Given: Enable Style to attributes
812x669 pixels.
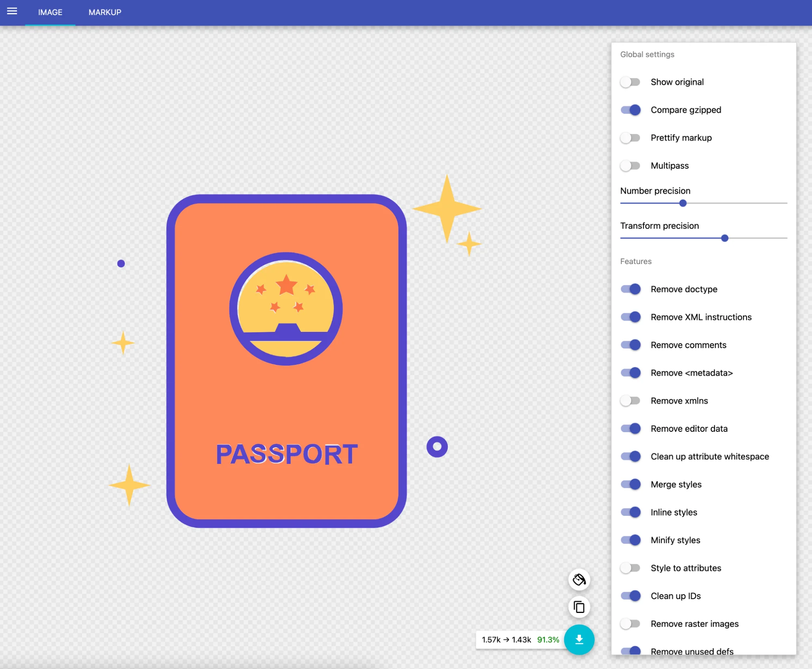Looking at the screenshot, I should [630, 568].
